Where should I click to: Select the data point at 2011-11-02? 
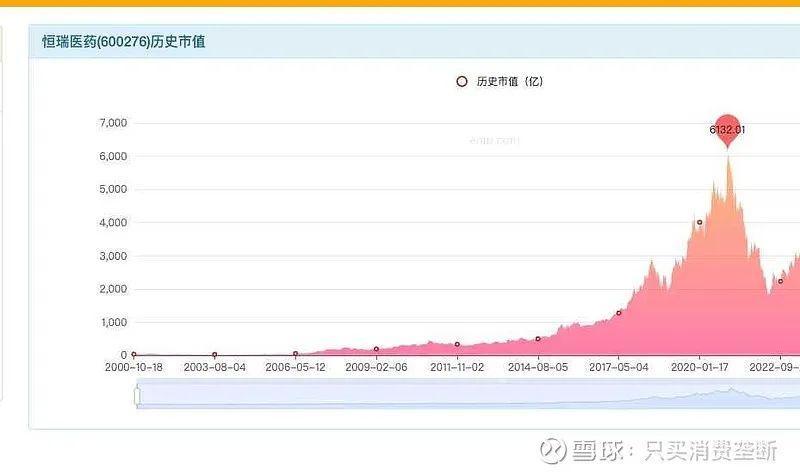point(457,344)
